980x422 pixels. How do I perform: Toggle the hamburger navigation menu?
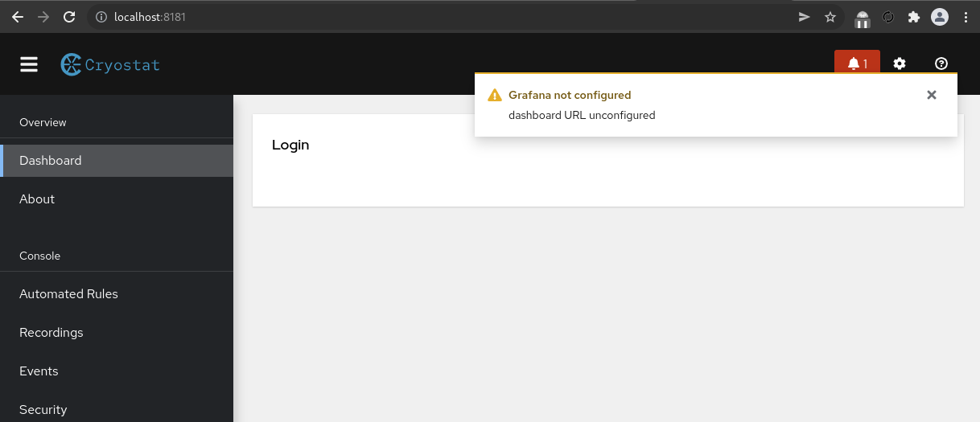click(29, 64)
